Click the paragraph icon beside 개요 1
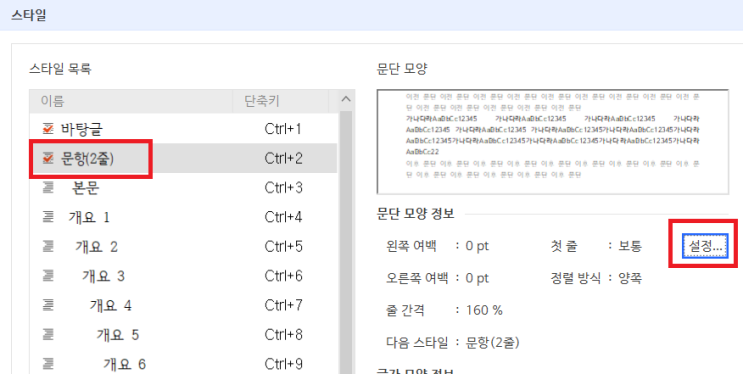The height and width of the screenshot is (374, 743). pyautogui.click(x=48, y=217)
